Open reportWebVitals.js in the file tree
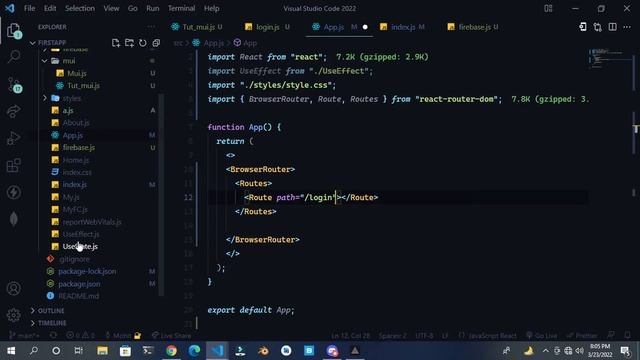This screenshot has width=640, height=360. point(92,222)
